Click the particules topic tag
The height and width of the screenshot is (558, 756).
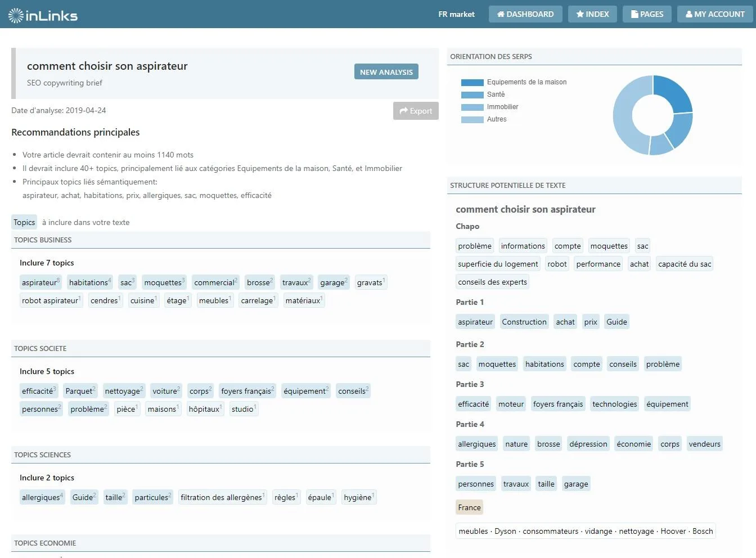(153, 497)
